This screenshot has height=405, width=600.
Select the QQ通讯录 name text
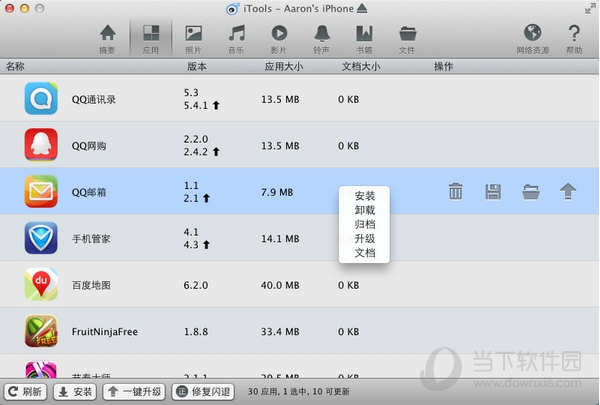click(x=94, y=100)
